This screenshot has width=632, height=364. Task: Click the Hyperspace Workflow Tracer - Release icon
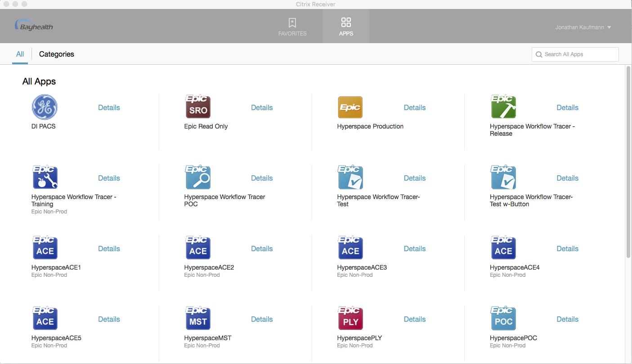click(503, 107)
